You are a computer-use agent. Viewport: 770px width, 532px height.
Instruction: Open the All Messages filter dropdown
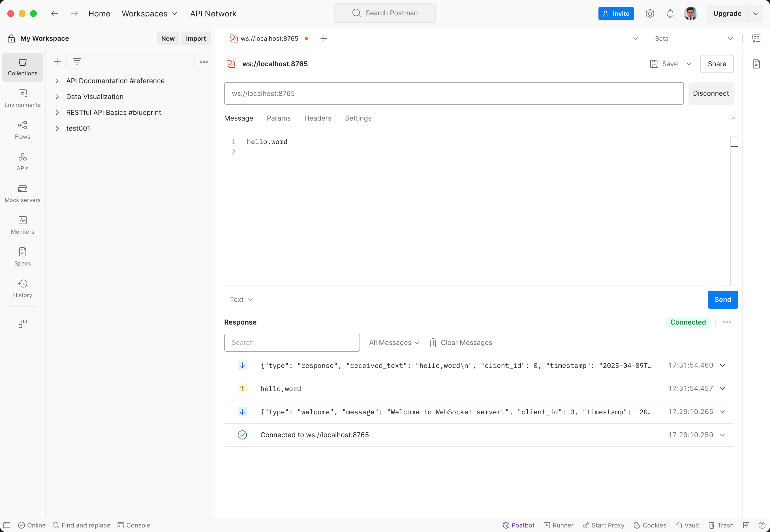[394, 342]
